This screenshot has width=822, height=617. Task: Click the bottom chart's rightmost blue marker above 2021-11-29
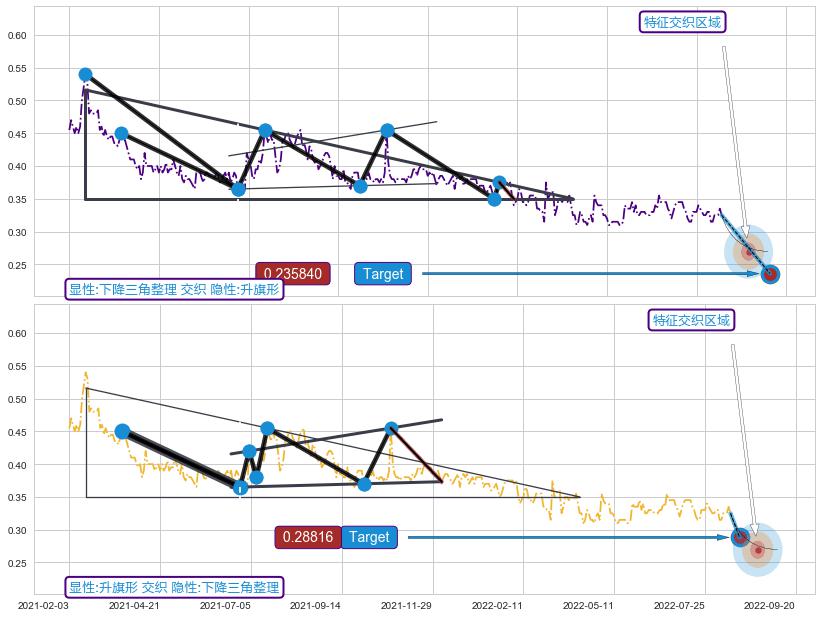coord(391,428)
